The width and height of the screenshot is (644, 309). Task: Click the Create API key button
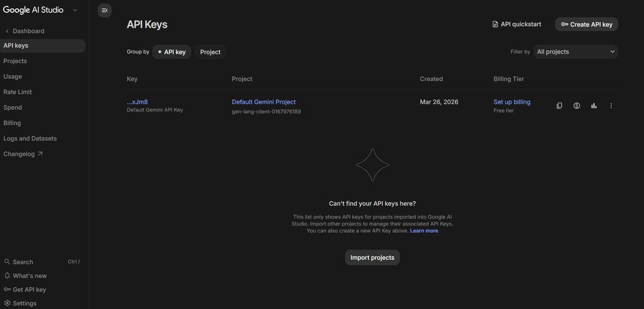click(587, 24)
